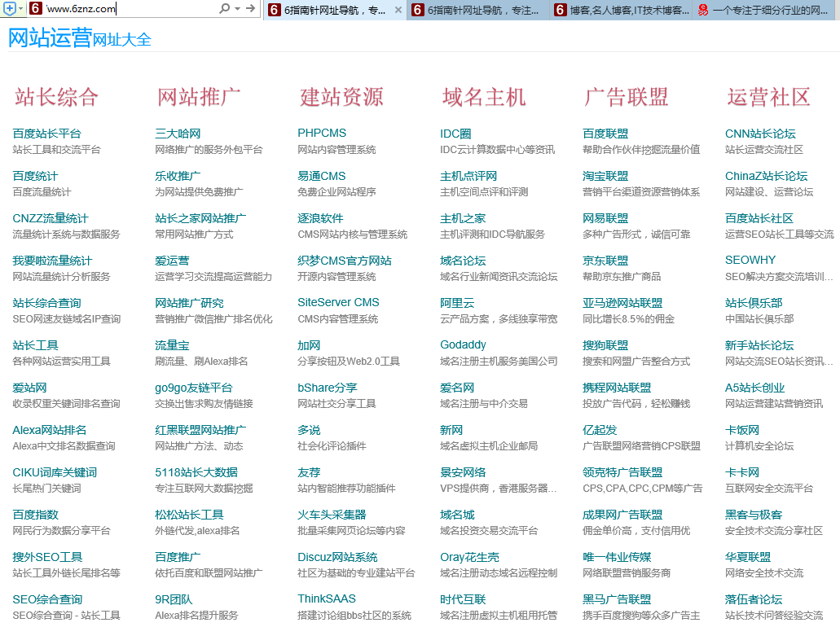The image size is (840, 627).
Task: Open the 织梦CMS官方网站 link
Action: pos(345,261)
